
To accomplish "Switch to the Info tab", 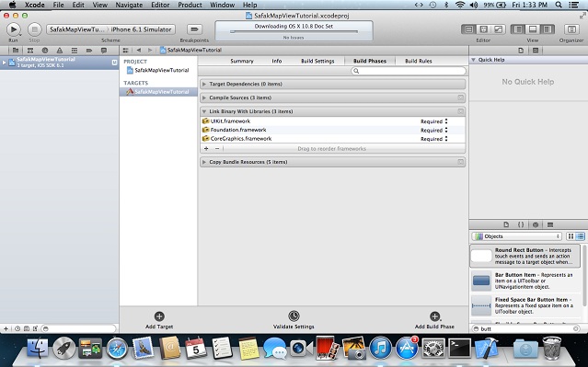I will (277, 61).
